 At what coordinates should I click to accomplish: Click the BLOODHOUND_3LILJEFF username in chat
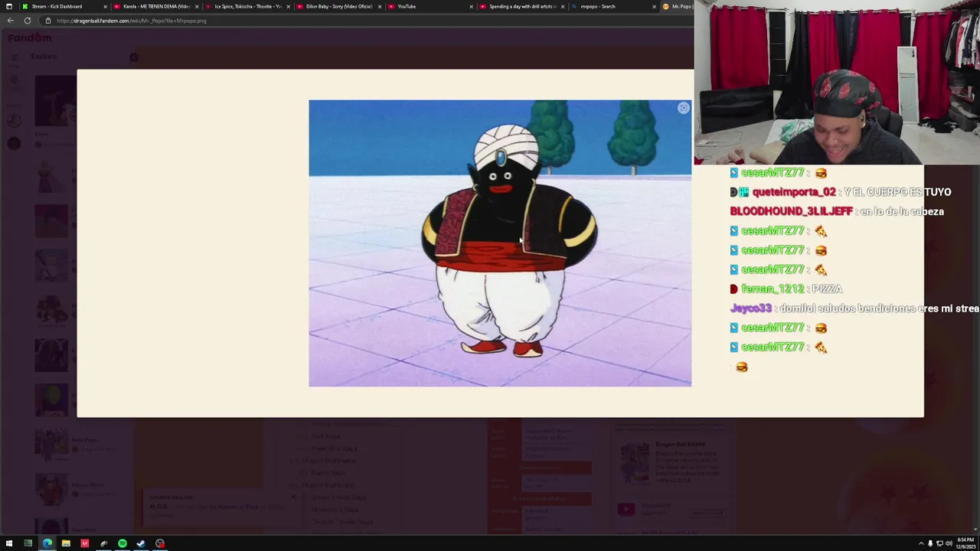(791, 211)
